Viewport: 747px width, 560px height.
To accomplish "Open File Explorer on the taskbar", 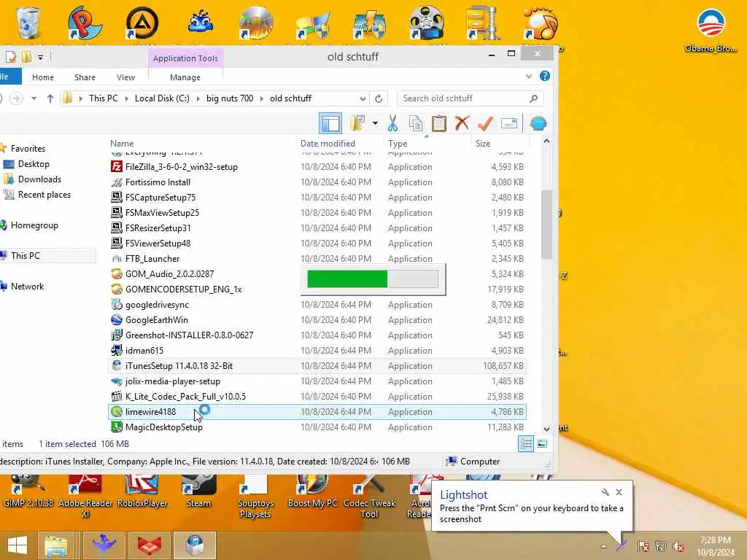I will pos(56,545).
